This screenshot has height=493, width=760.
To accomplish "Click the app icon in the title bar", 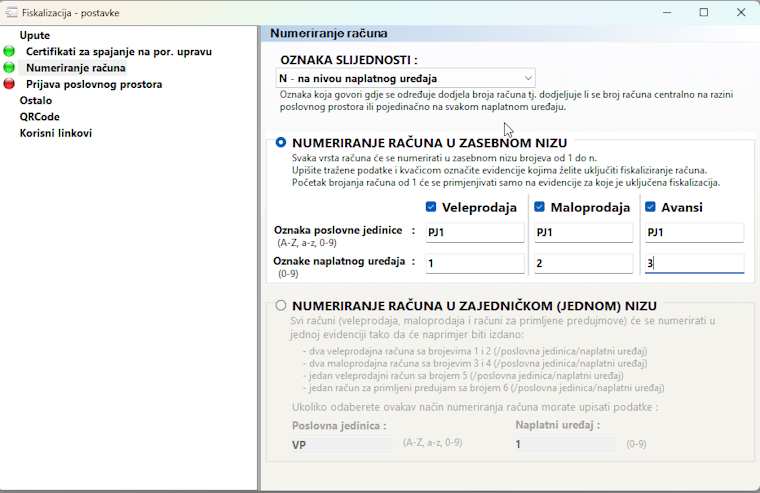I will click(x=11, y=13).
